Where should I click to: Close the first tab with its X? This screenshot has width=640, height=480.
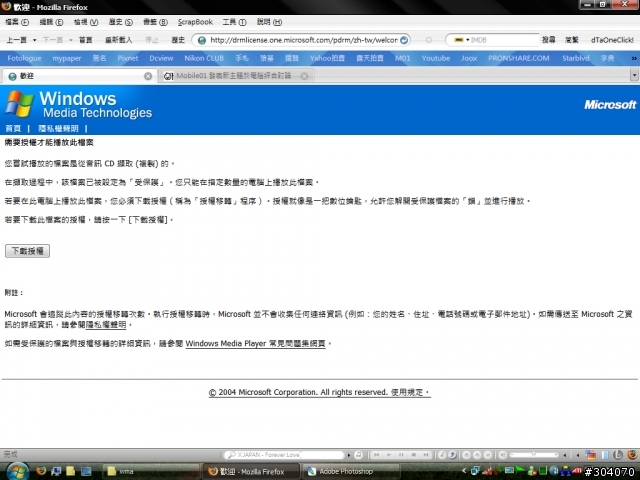click(148, 76)
